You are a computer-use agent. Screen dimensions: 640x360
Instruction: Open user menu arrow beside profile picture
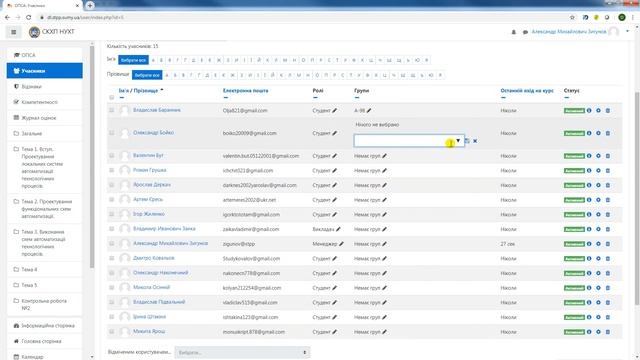[x=627, y=31]
